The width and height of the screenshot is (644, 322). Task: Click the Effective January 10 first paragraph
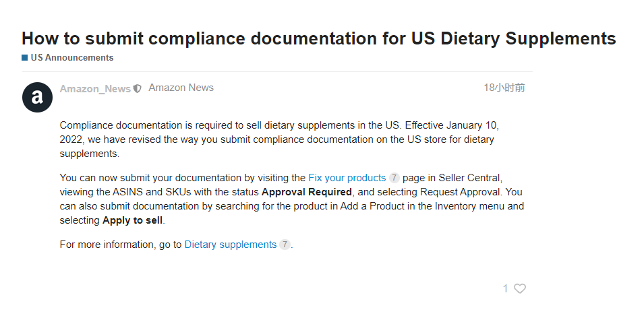click(279, 139)
